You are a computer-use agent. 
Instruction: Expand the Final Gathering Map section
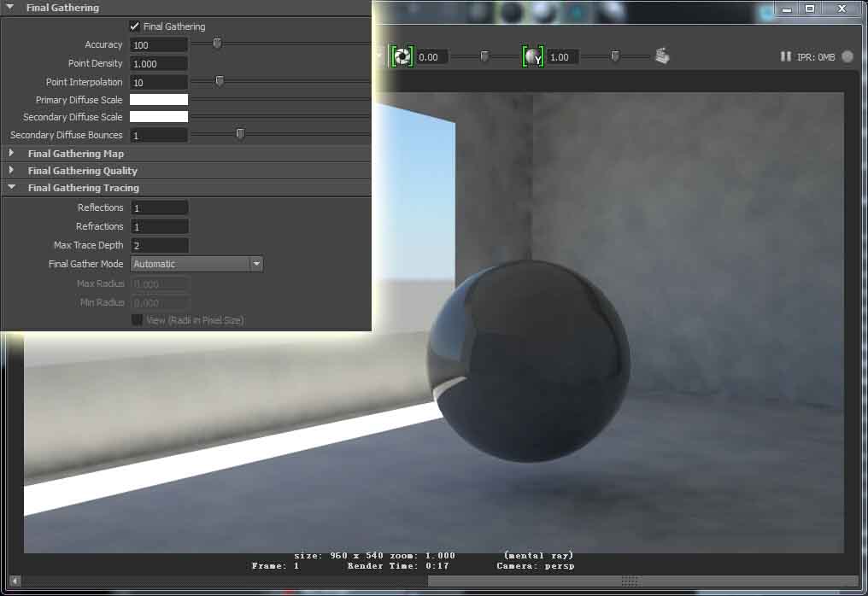[11, 153]
